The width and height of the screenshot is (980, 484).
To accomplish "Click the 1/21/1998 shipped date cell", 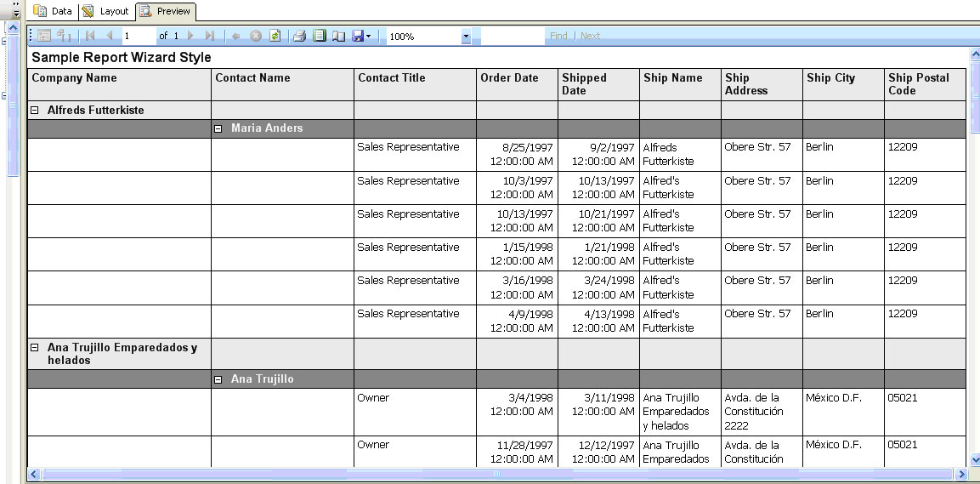I will (598, 253).
